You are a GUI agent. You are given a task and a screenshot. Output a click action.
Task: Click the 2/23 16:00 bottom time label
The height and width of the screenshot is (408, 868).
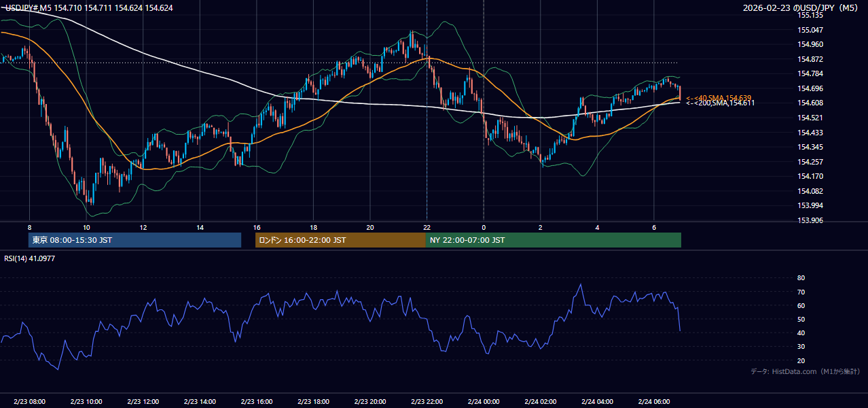coord(256,402)
